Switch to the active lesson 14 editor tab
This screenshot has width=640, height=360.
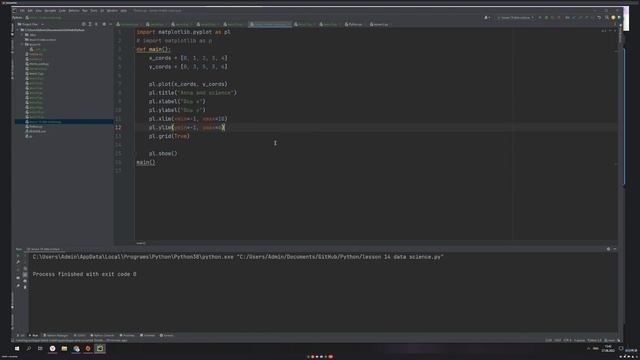[x=270, y=24]
